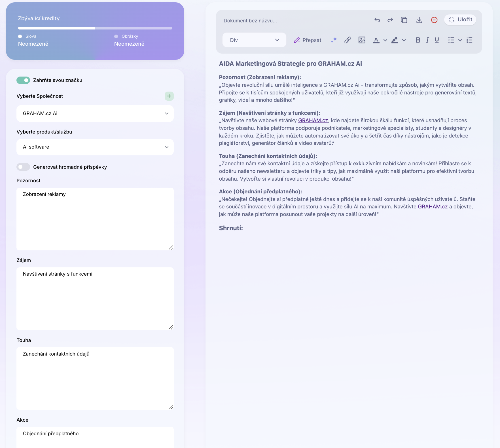Click the red remove document icon
500x448 pixels.
pos(434,20)
